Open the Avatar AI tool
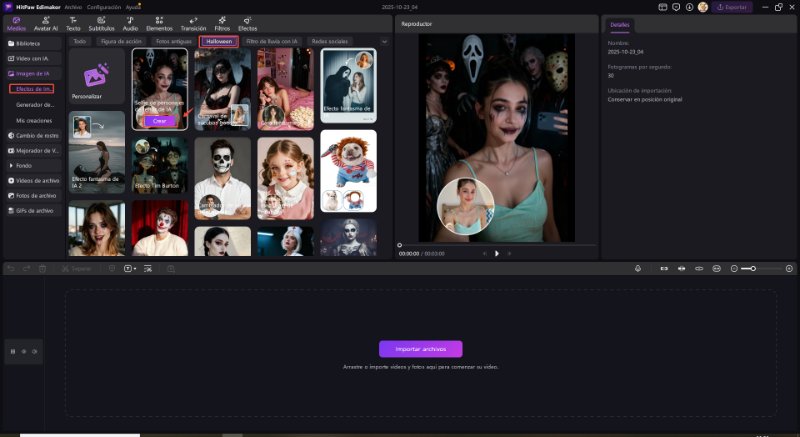Screen dimensions: 800x437 (45, 24)
